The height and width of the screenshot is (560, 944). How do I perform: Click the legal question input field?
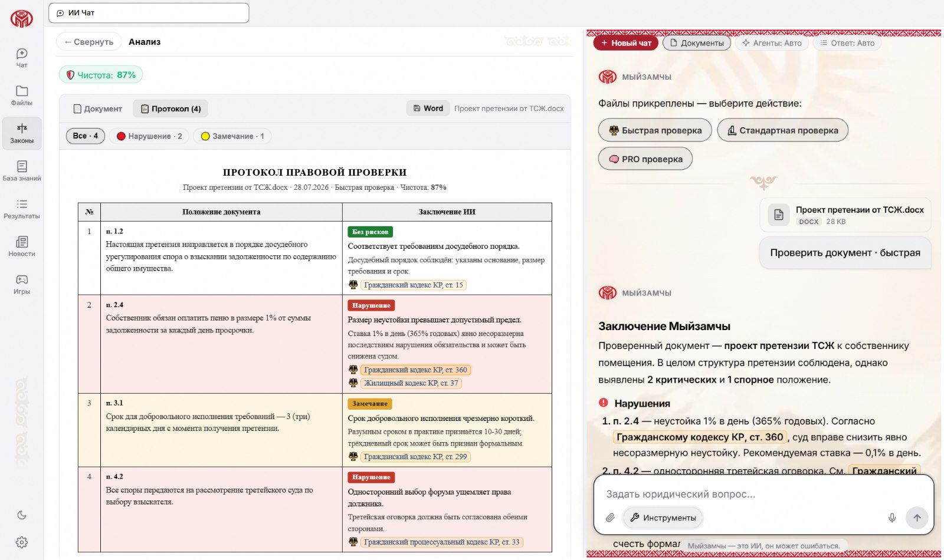click(763, 494)
